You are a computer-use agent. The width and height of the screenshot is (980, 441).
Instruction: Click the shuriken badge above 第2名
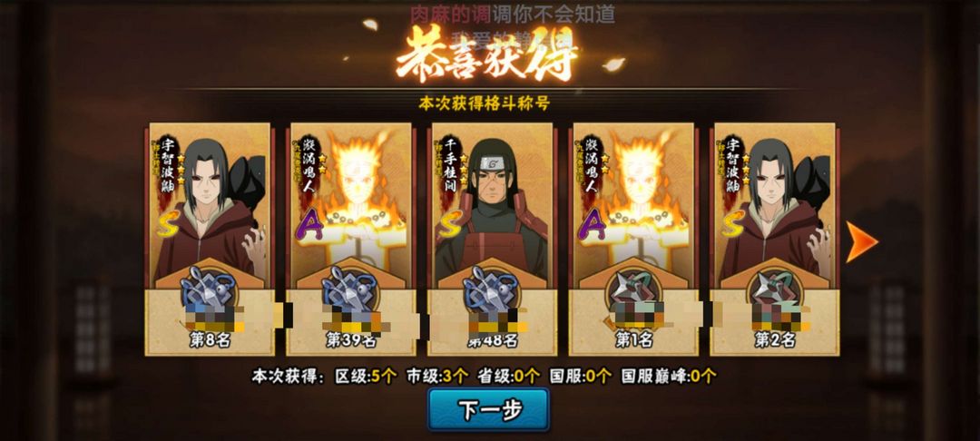click(772, 289)
